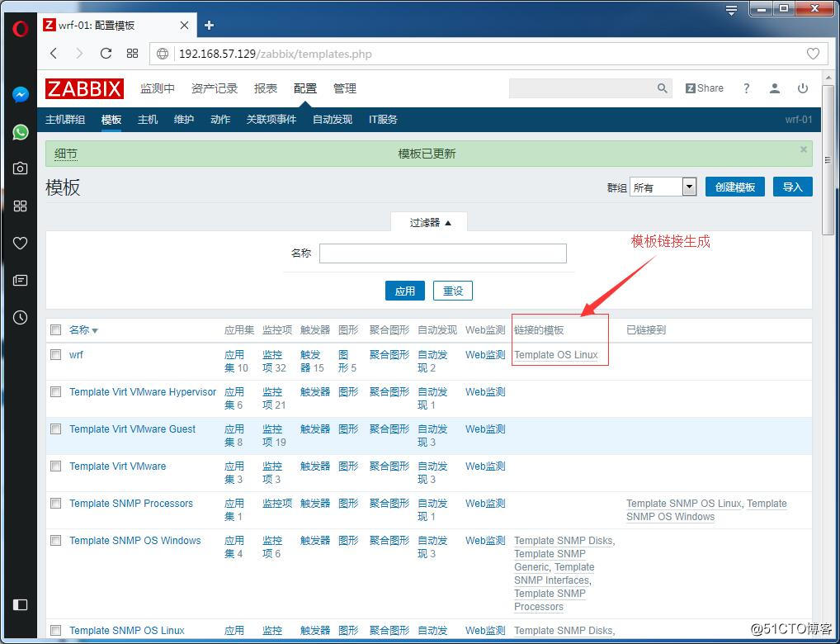Click the 名称 filter input field
Viewport: 840px width, 644px height.
click(443, 253)
